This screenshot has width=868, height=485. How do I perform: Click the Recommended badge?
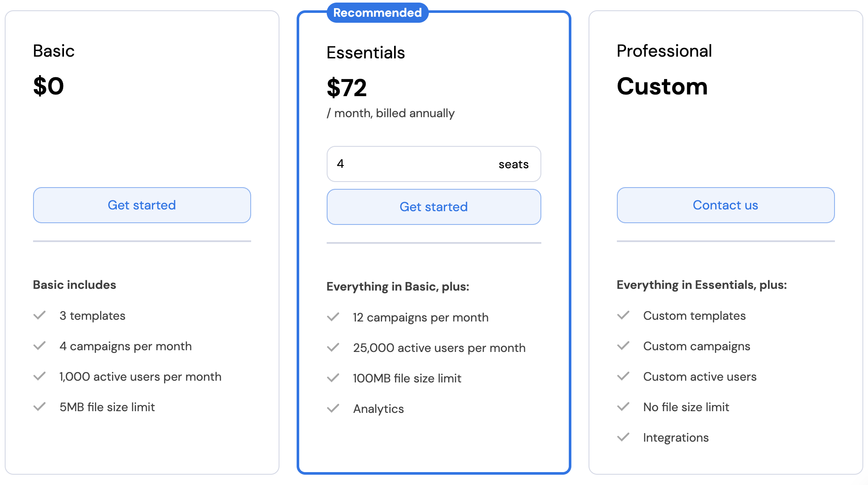(377, 13)
